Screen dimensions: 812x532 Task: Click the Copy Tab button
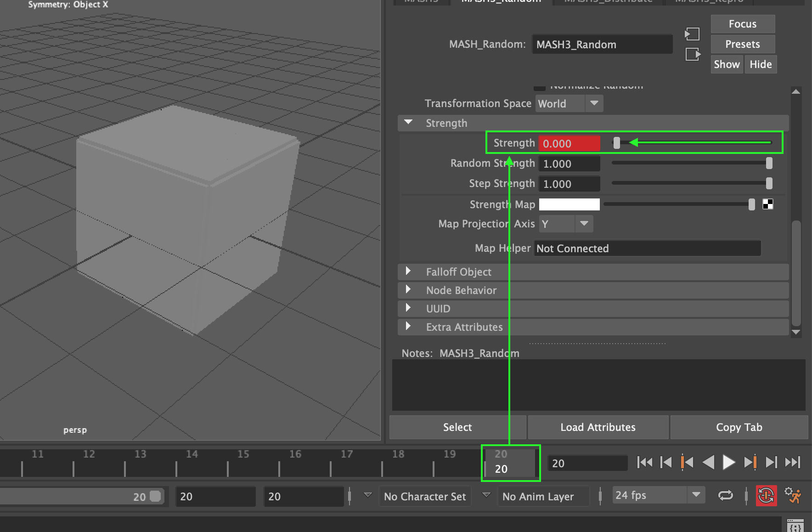pyautogui.click(x=739, y=427)
